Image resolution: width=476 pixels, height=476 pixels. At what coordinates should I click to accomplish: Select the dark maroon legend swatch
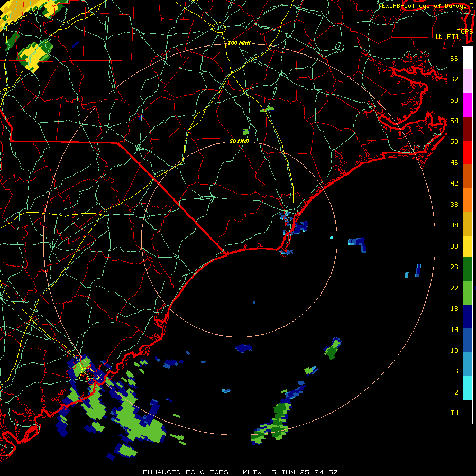click(467, 129)
